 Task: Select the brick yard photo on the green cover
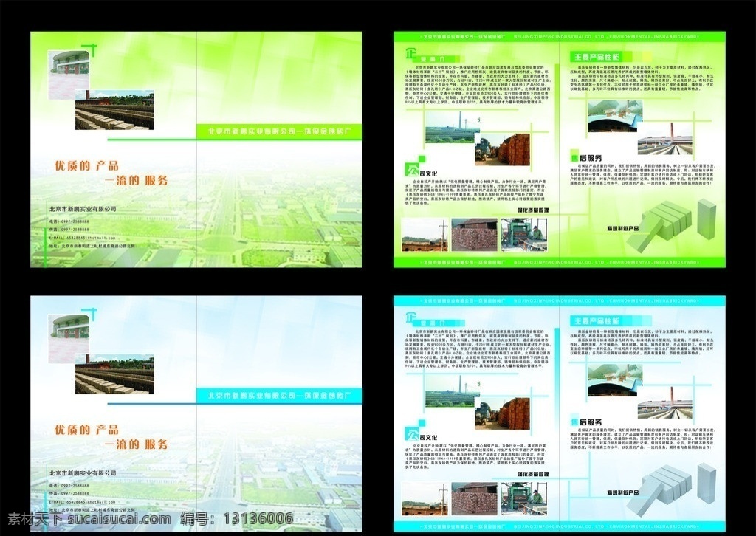114,110
